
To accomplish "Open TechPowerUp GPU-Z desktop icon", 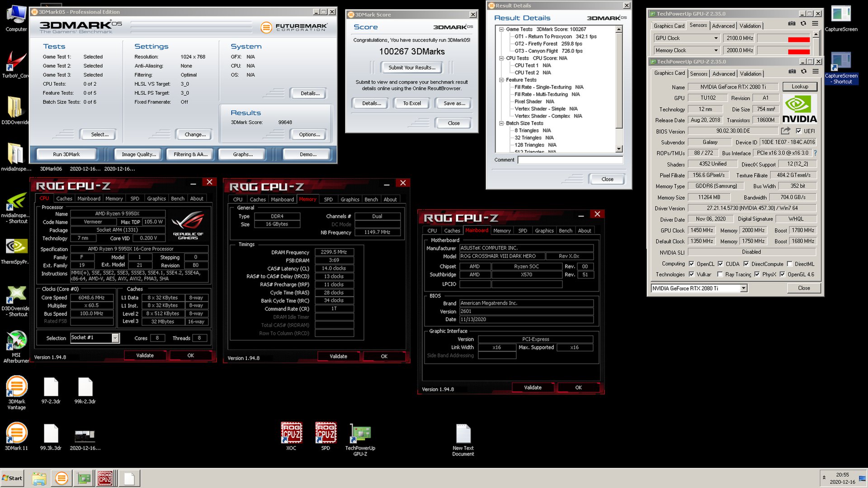I will [x=360, y=440].
